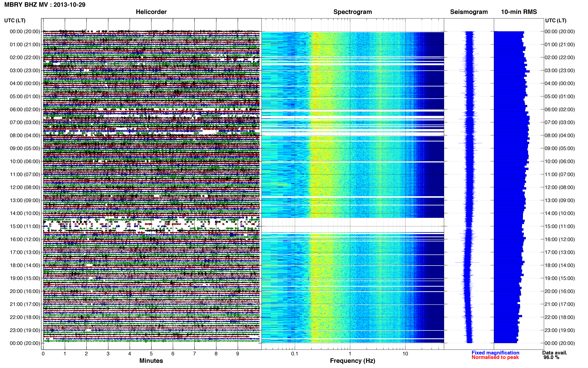
Task: Click the '96.0 %' data availability value
Action: [x=551, y=357]
